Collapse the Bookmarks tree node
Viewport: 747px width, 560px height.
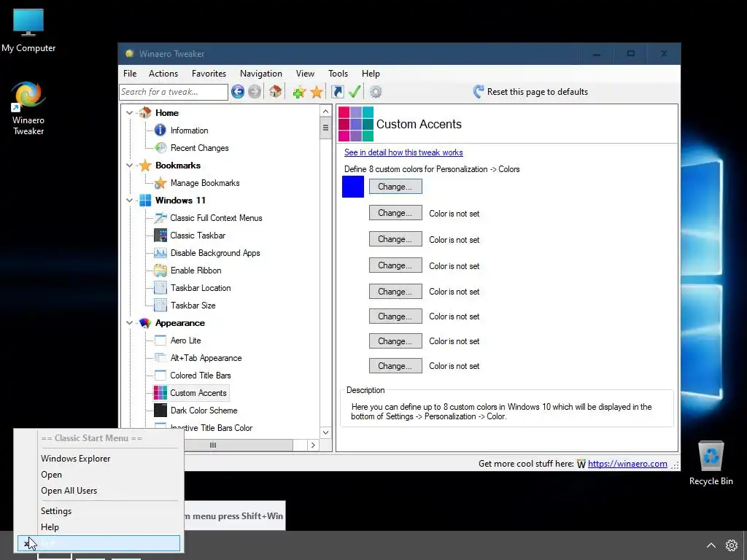[130, 166]
